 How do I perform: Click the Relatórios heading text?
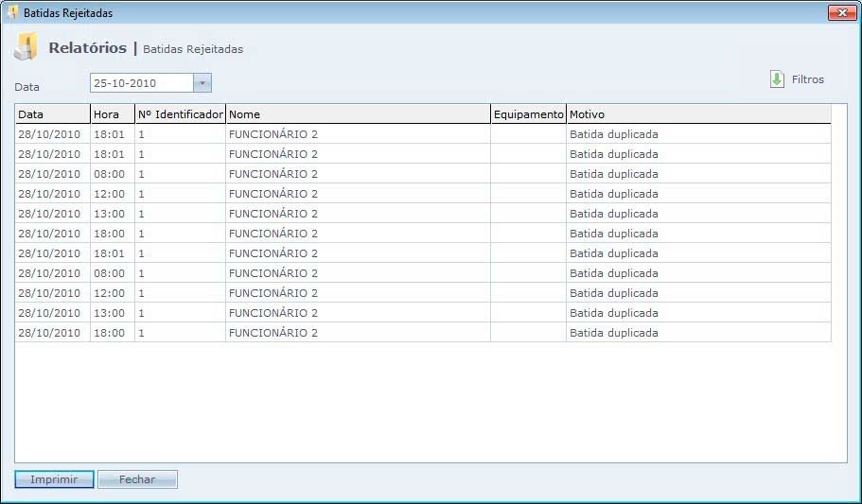coord(87,47)
